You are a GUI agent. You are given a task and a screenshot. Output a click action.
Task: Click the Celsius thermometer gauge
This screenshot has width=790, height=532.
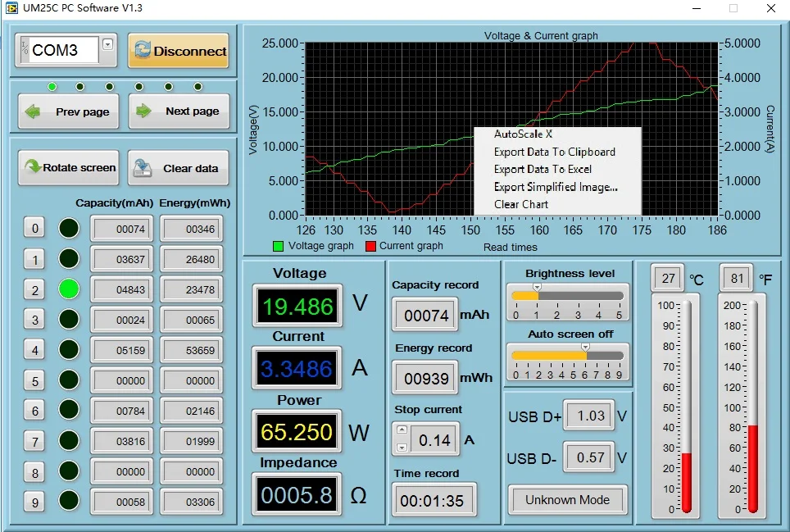pyautogui.click(x=686, y=406)
